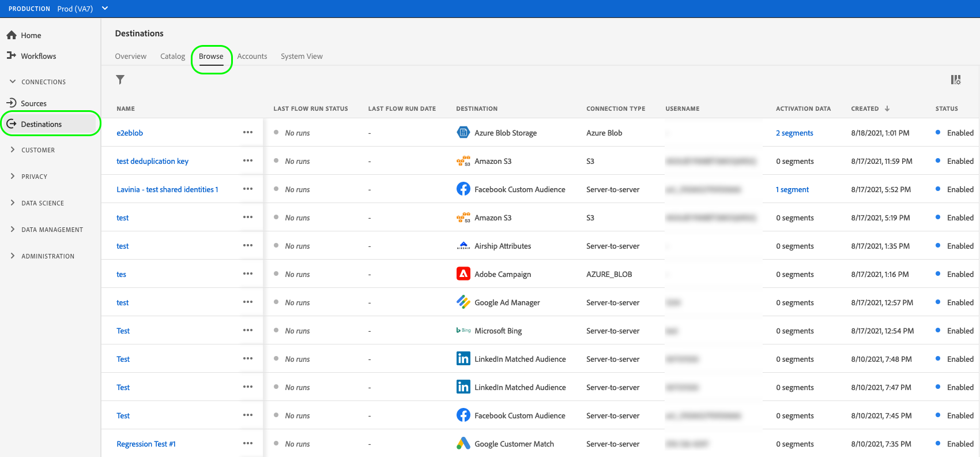
Task: Open more actions for Regression Test #1
Action: pyautogui.click(x=248, y=443)
